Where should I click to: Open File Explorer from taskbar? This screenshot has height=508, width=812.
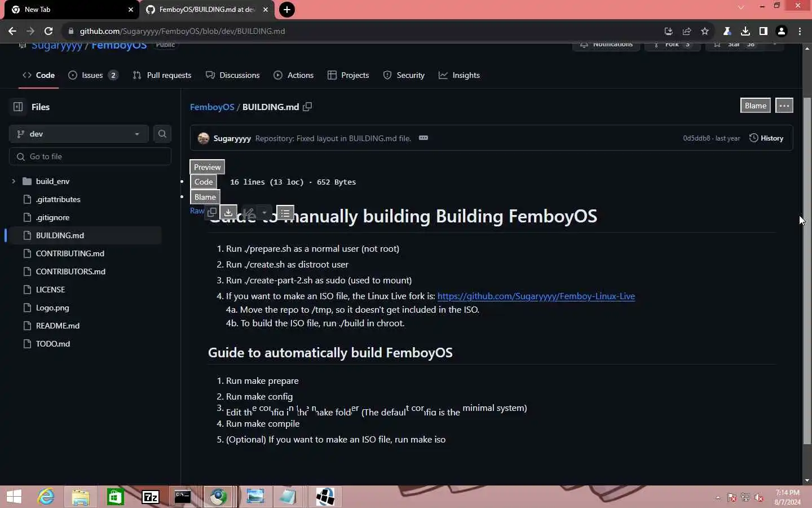pyautogui.click(x=81, y=497)
